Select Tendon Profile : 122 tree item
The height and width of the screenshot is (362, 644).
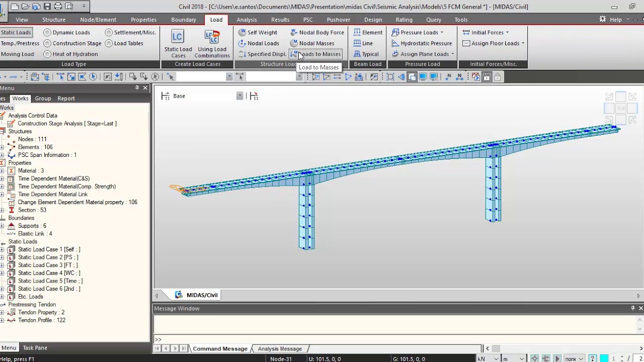(42, 320)
